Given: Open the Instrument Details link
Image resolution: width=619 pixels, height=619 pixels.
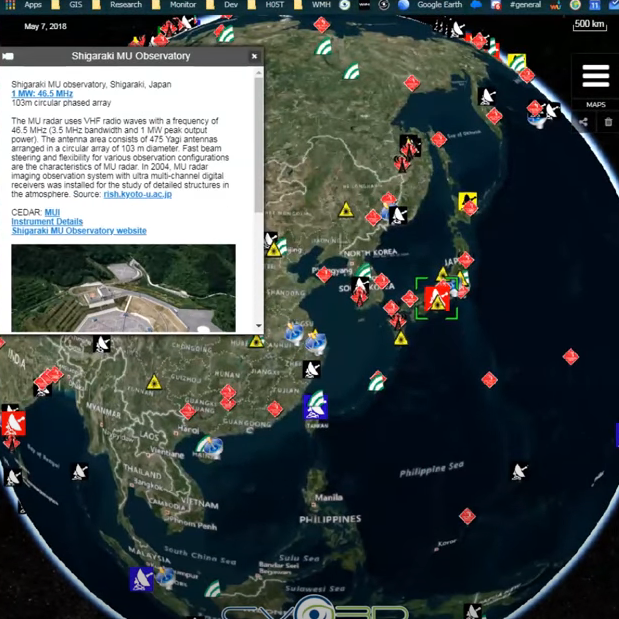Looking at the screenshot, I should click(47, 221).
